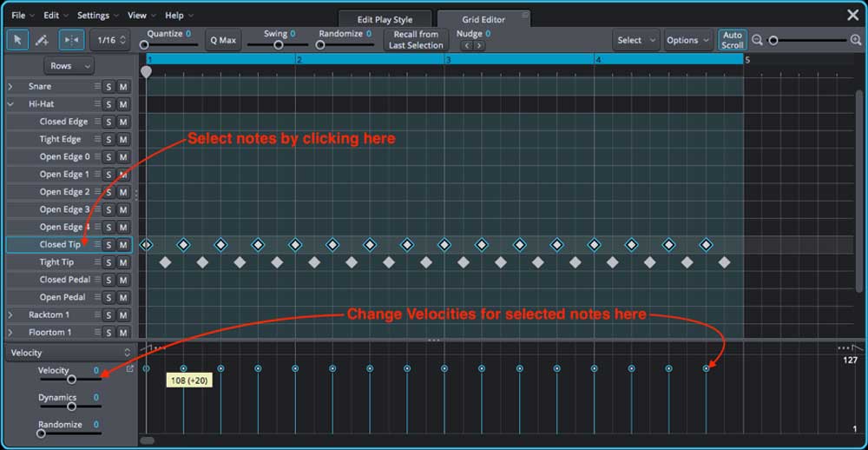Toggle the snap-to-grid icon
This screenshot has height=450, width=868.
click(72, 40)
